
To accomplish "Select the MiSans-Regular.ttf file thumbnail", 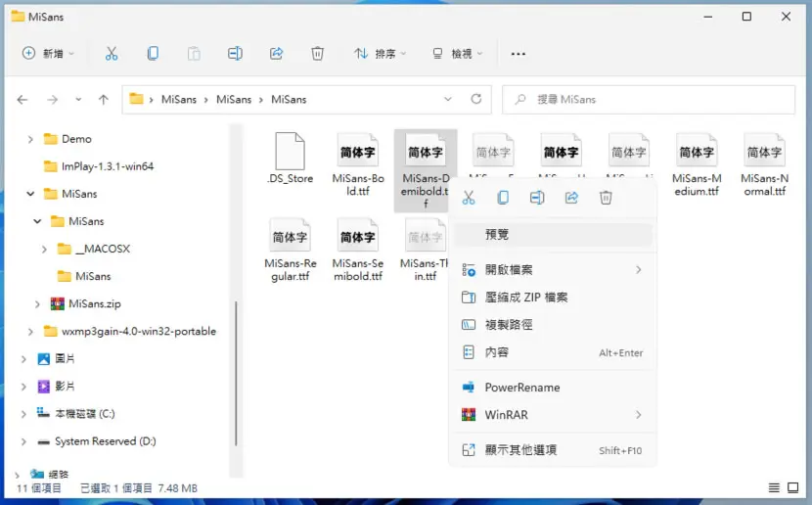I will pyautogui.click(x=290, y=251).
